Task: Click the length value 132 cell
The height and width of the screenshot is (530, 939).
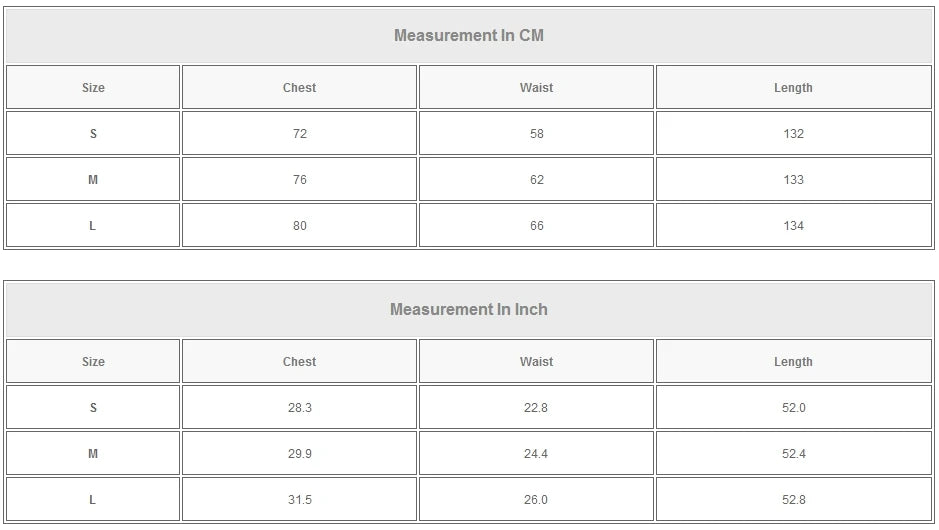Action: 793,134
